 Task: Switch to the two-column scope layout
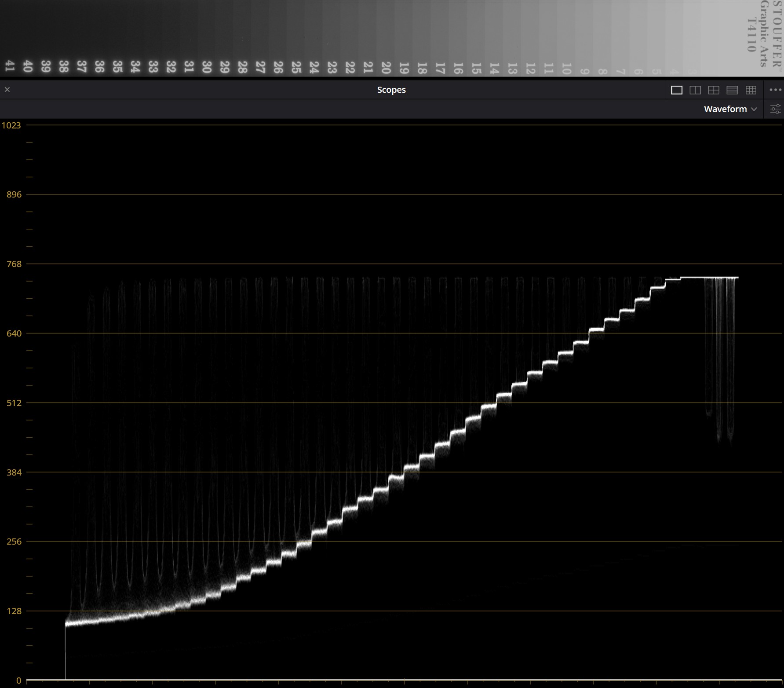coord(695,90)
